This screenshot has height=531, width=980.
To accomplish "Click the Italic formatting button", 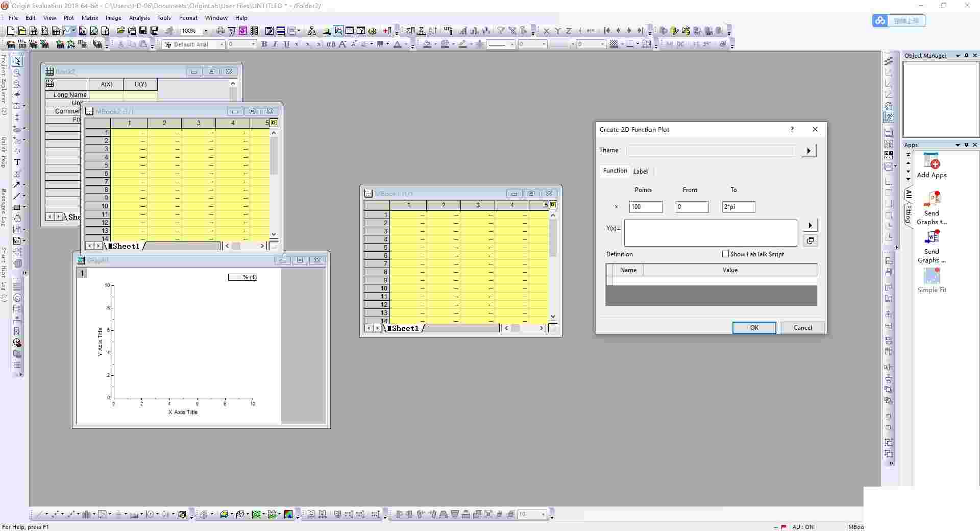I will coord(275,44).
